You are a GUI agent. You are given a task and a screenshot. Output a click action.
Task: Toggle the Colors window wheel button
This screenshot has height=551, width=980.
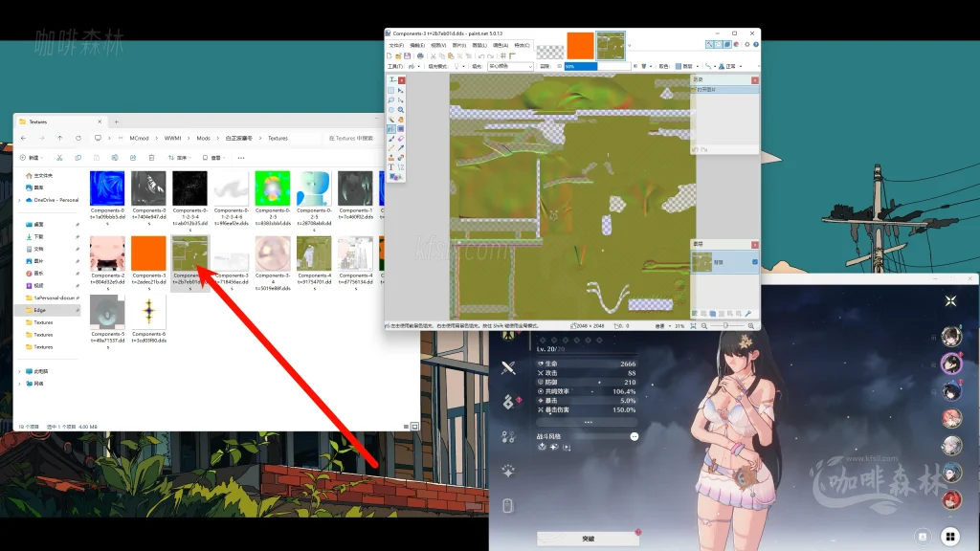(x=736, y=44)
